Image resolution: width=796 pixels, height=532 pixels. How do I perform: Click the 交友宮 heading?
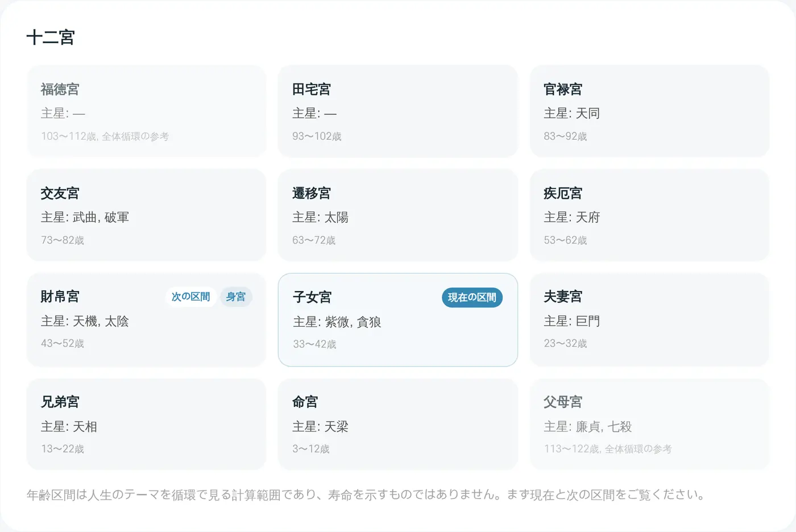(x=60, y=193)
